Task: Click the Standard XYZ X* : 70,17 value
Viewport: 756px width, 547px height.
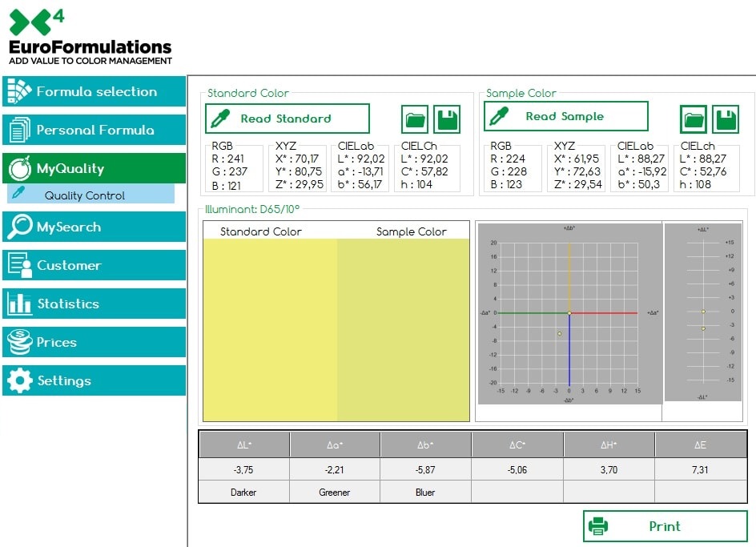Action: pos(297,159)
